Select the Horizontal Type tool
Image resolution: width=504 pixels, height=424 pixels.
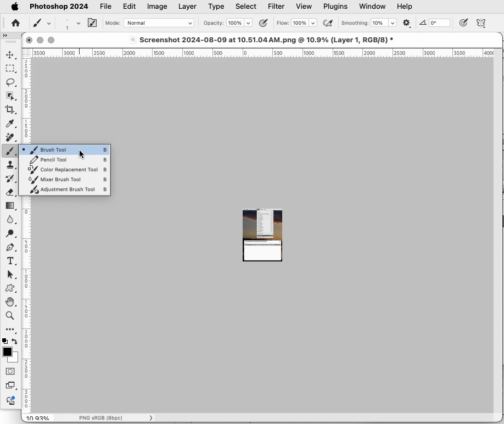click(10, 261)
